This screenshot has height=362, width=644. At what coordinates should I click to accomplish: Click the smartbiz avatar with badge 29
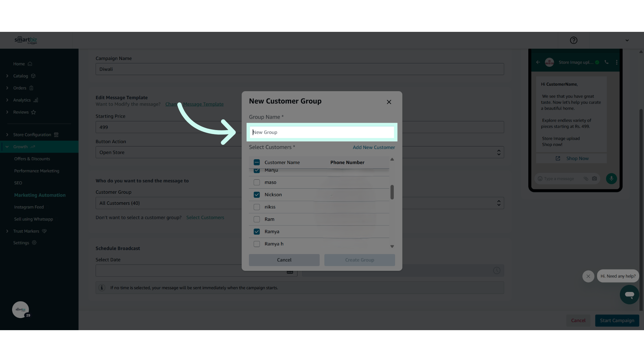point(20,310)
